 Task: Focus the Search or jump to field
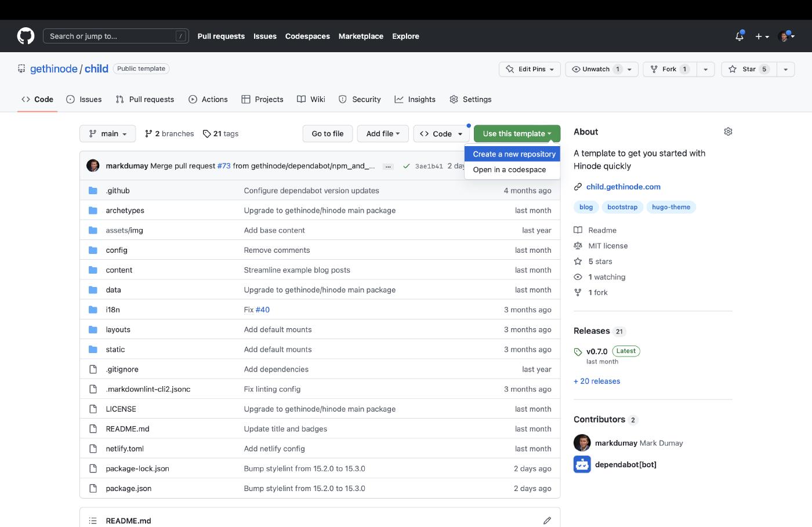(116, 36)
